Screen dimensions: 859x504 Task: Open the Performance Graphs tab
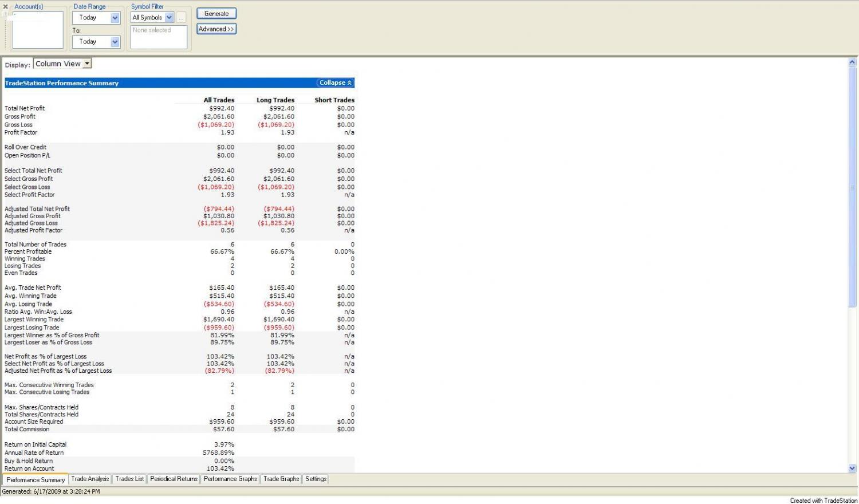(x=230, y=479)
